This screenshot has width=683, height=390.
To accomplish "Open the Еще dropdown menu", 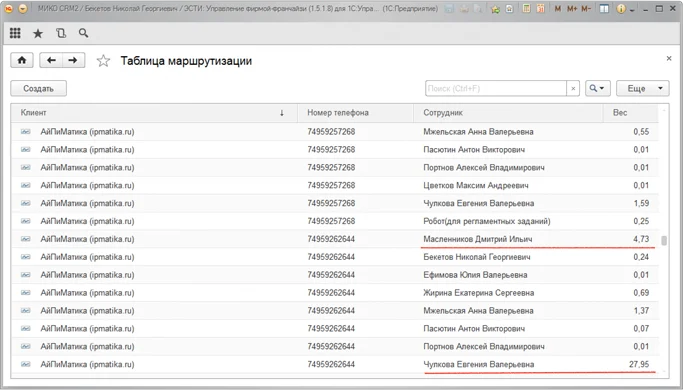I will (642, 88).
